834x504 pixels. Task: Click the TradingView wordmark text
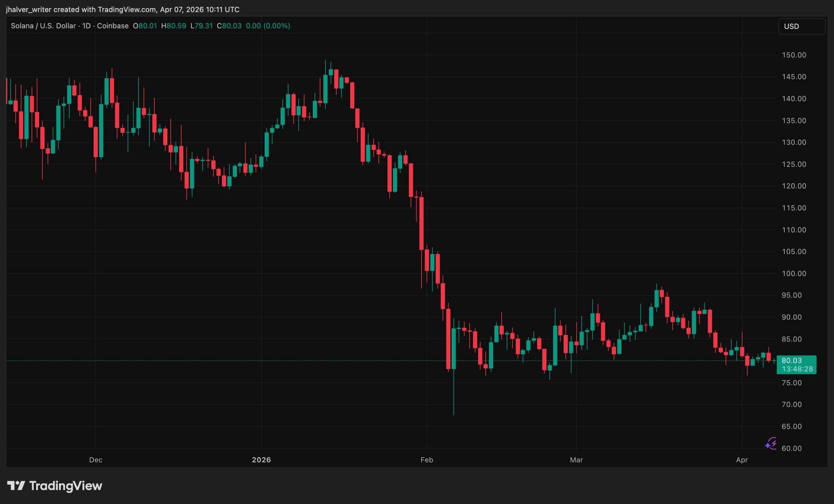pyautogui.click(x=66, y=486)
